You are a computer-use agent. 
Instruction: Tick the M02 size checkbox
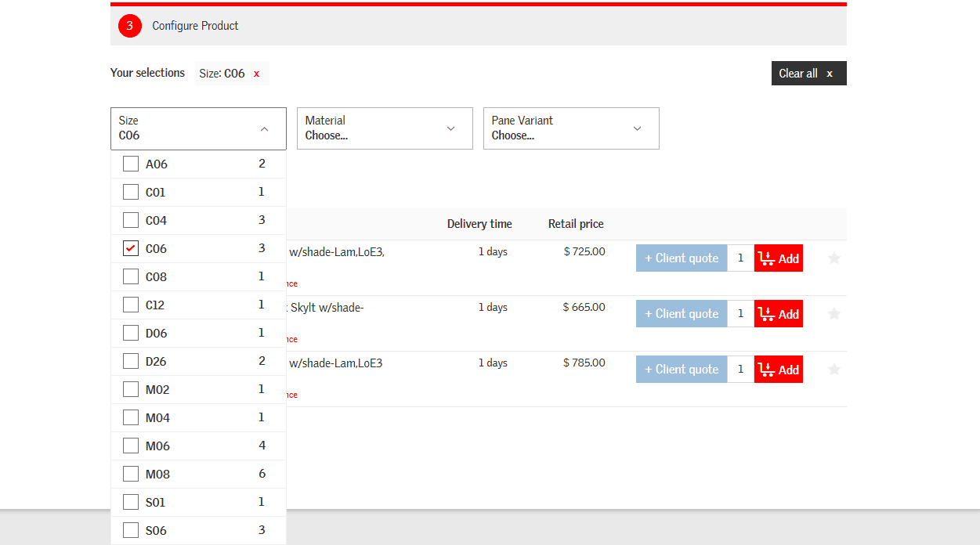point(131,389)
